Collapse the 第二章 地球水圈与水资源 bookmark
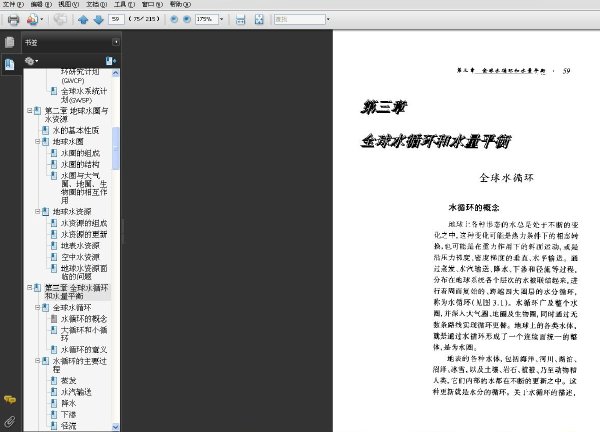The height and width of the screenshot is (432, 600). click(29, 111)
